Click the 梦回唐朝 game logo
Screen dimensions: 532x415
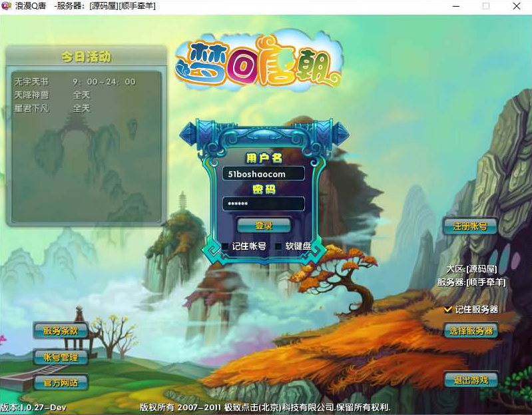[x=260, y=65]
